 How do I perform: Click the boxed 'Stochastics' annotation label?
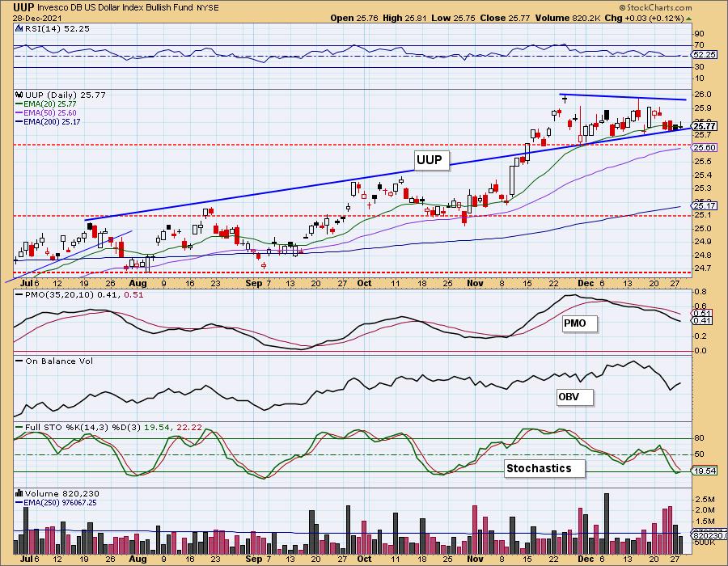point(544,469)
